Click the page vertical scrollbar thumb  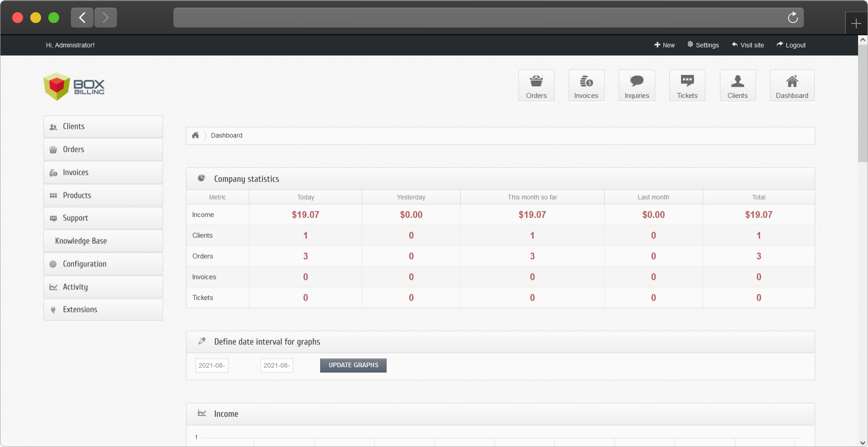pyautogui.click(x=863, y=103)
